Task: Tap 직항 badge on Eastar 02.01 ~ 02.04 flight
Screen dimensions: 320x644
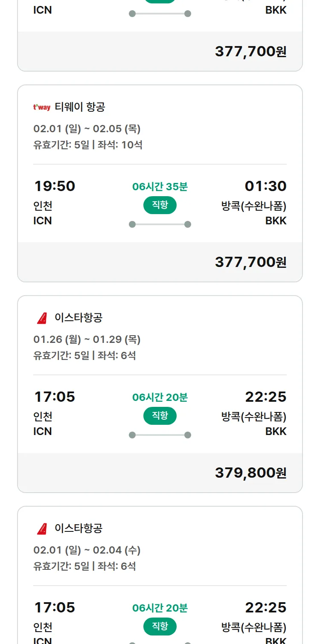Action: pos(160,627)
